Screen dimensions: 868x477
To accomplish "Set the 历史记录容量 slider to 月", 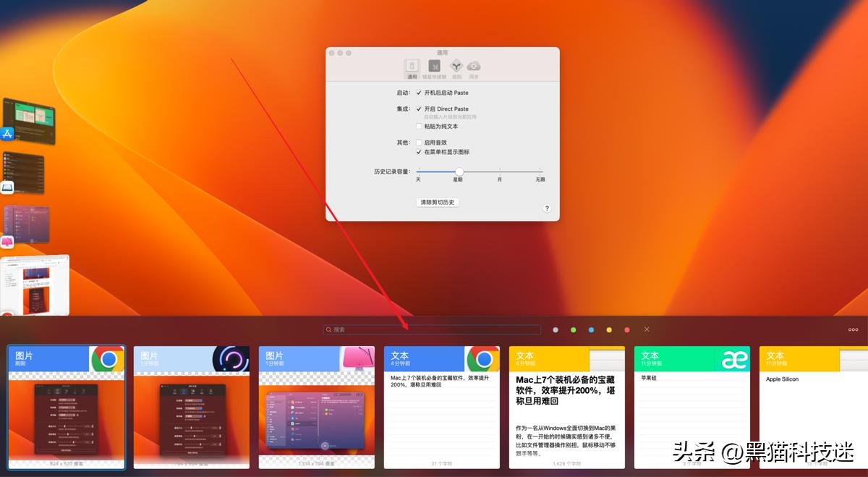I will (498, 171).
